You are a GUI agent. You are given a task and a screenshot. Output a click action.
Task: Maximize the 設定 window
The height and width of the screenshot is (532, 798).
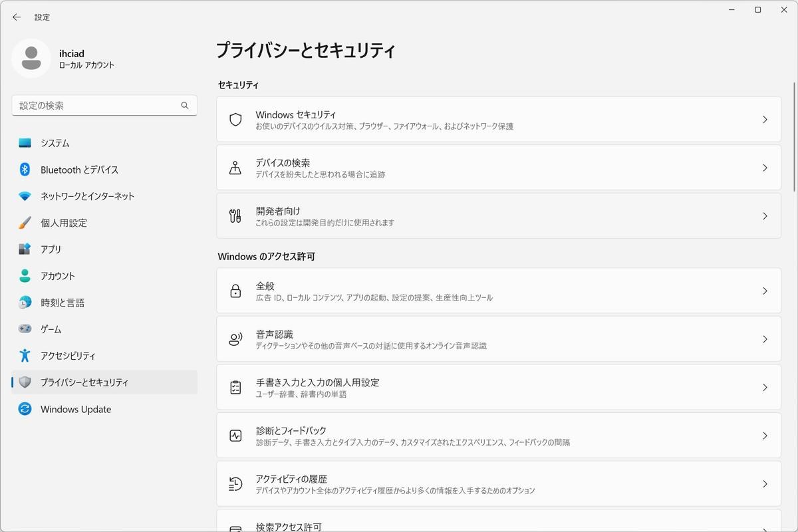(x=757, y=9)
